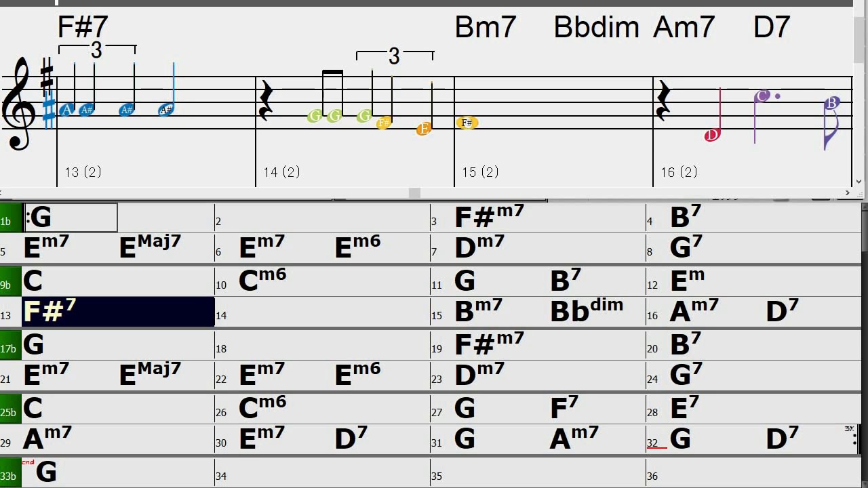Screen dimensions: 868x488
Task: Click the F7 chord in bar 27
Action: [564, 408]
